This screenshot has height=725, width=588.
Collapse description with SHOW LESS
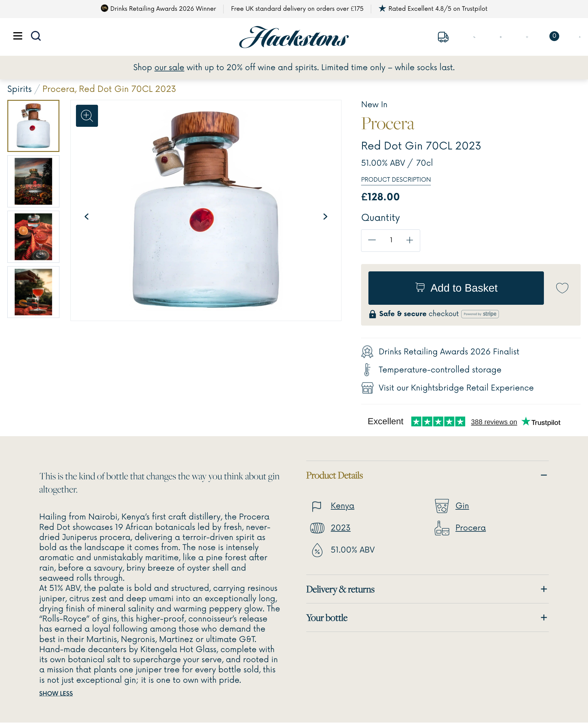(x=56, y=693)
